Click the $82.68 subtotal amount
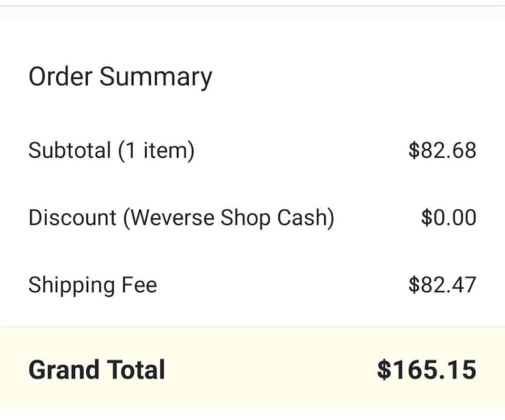The height and width of the screenshot is (420, 505). tap(442, 150)
